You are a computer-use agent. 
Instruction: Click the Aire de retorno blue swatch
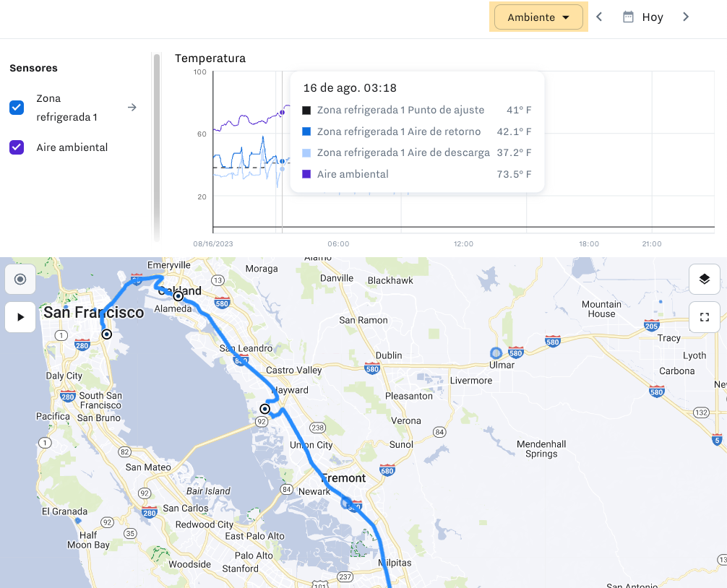coord(306,131)
